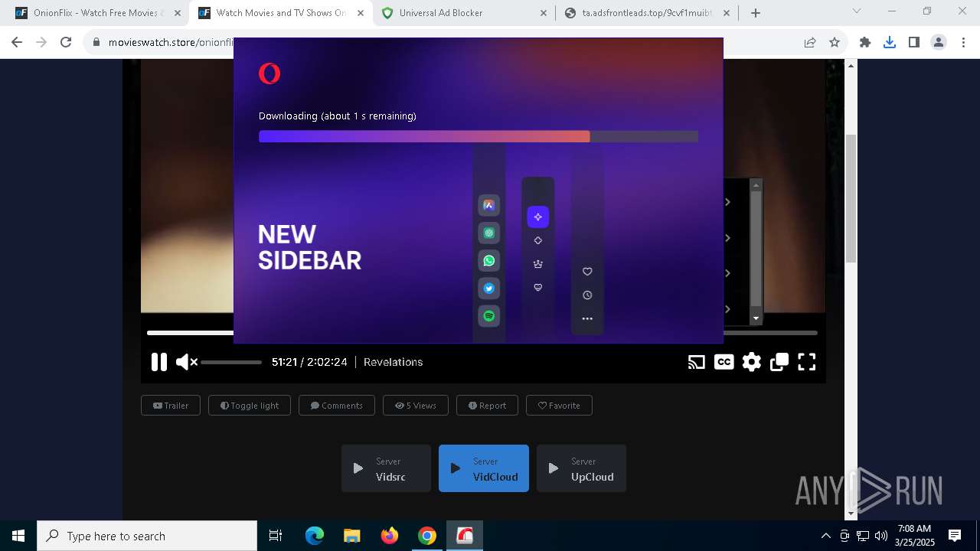The image size is (980, 551).
Task: Go back to previous page
Action: [x=18, y=43]
